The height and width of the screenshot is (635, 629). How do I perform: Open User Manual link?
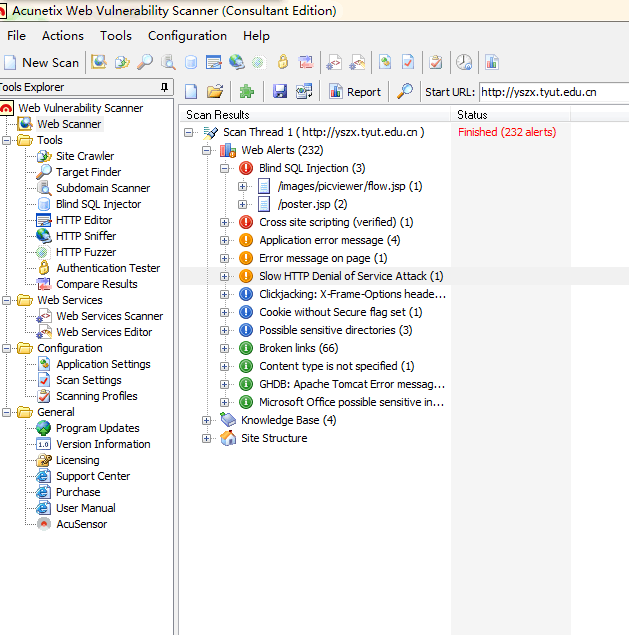coord(86,508)
